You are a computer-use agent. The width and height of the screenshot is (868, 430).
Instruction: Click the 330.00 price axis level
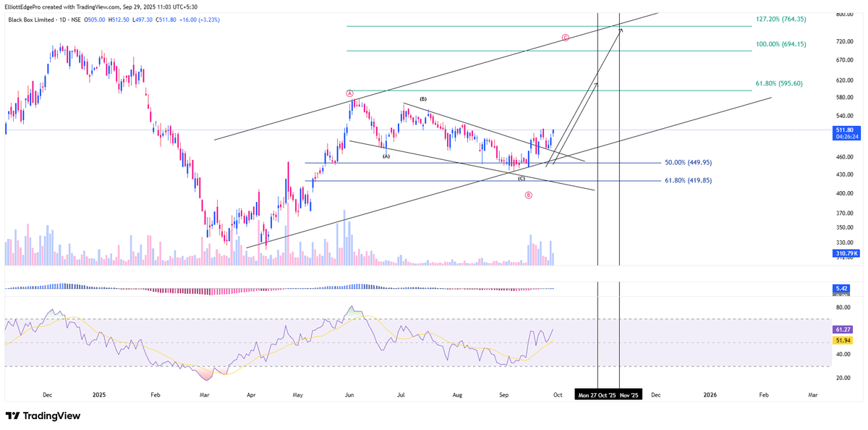845,243
